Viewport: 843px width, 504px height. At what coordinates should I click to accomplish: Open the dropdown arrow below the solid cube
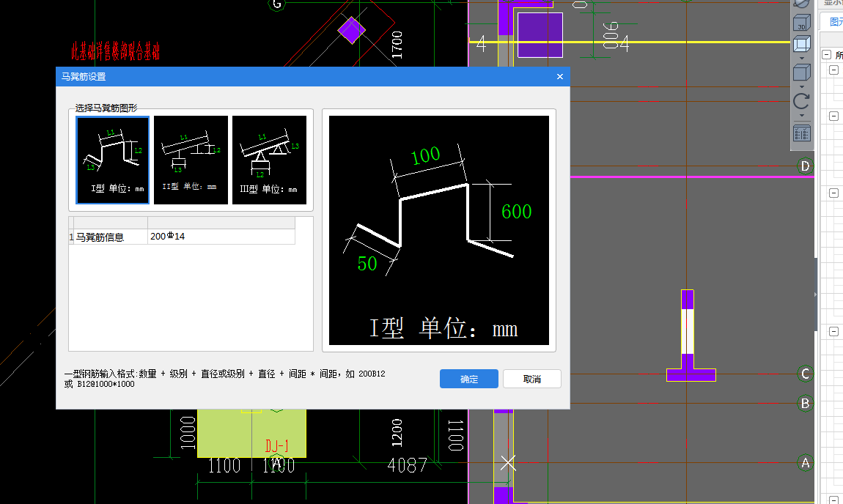click(x=802, y=86)
